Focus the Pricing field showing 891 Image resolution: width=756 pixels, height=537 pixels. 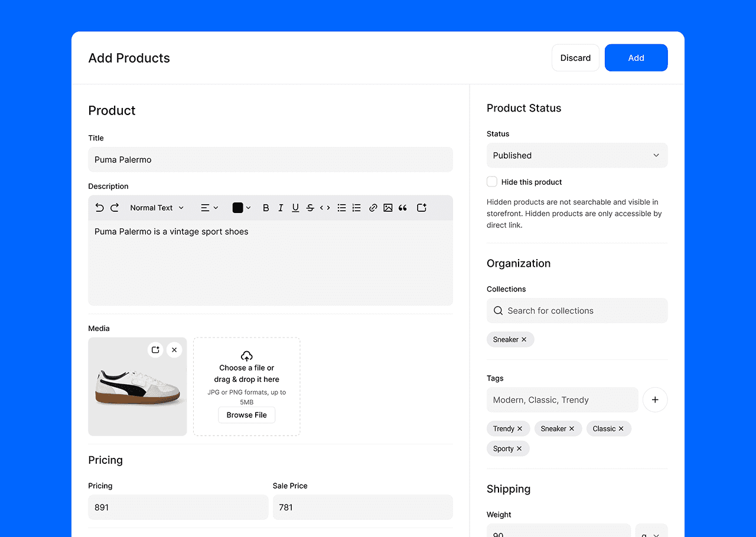tap(178, 507)
